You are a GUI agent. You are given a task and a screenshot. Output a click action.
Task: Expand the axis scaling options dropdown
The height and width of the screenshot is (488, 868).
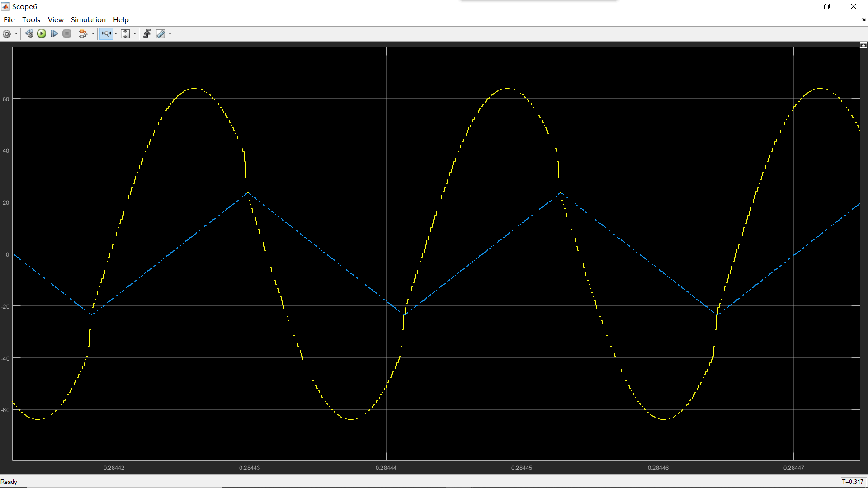135,34
